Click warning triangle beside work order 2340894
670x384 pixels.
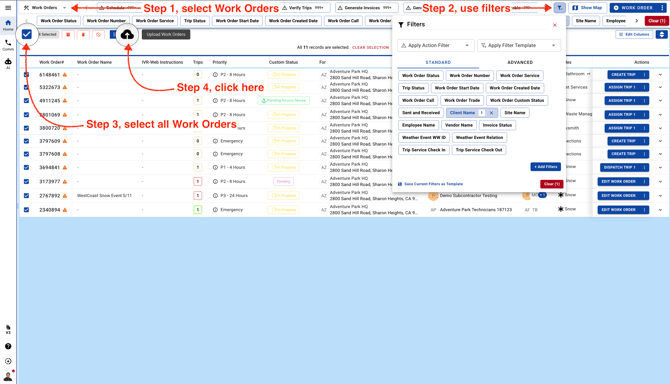[65, 210]
